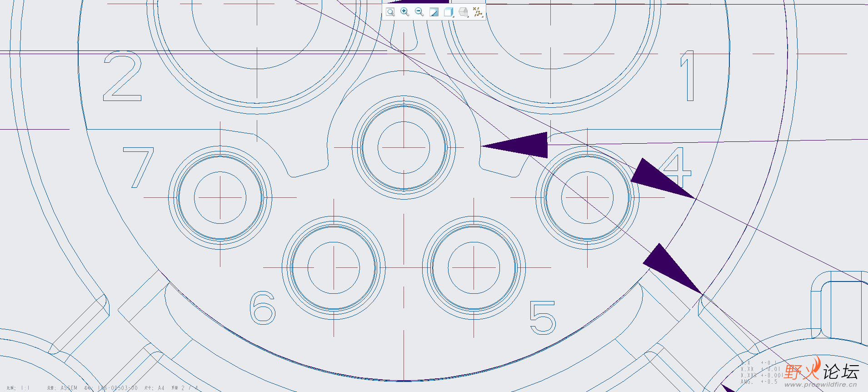Pick the pin hole beside numeral 7
This screenshot has width=868, height=392.
tap(220, 198)
